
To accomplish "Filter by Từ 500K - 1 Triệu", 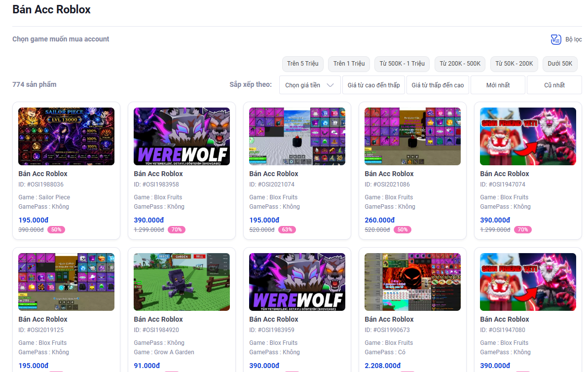I will 402,64.
